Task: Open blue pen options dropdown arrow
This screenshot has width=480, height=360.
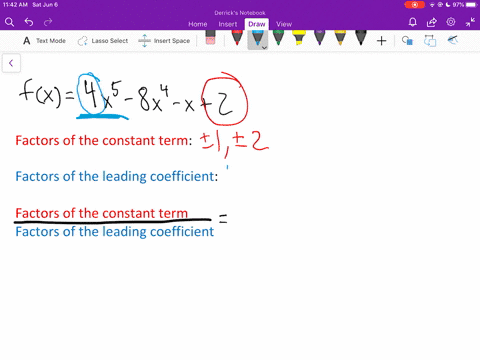Action: pyautogui.click(x=264, y=48)
